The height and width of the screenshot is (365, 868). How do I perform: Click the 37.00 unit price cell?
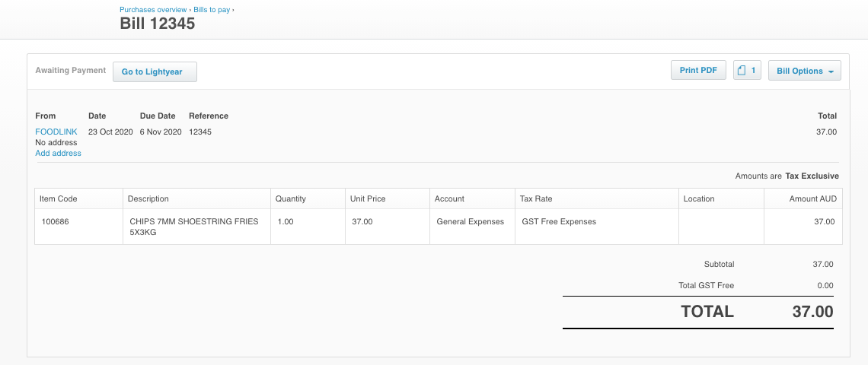coord(362,222)
